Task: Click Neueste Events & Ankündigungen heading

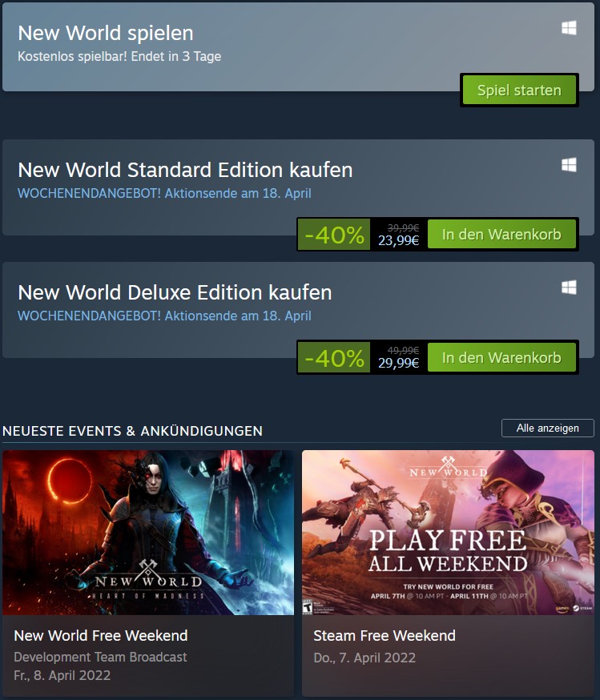Action: (132, 431)
